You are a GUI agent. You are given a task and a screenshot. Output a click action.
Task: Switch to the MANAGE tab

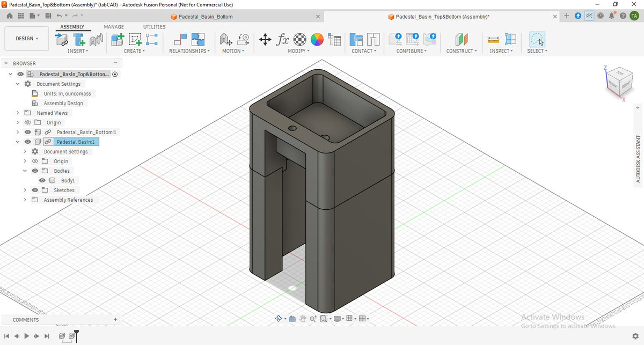click(114, 27)
